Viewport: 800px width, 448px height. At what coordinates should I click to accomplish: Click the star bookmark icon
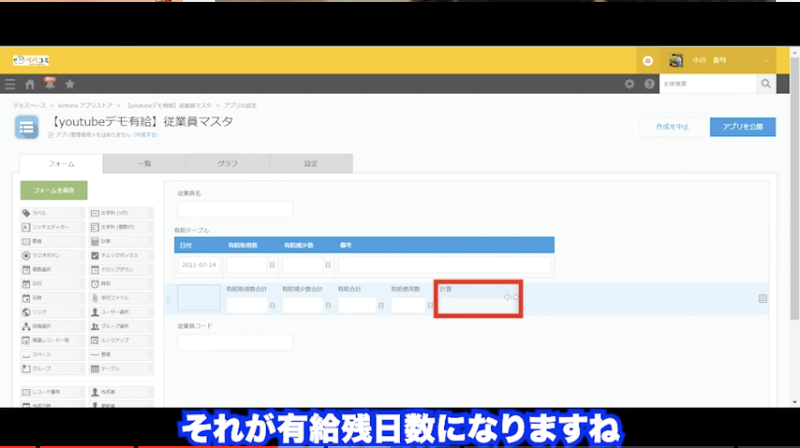(x=70, y=85)
